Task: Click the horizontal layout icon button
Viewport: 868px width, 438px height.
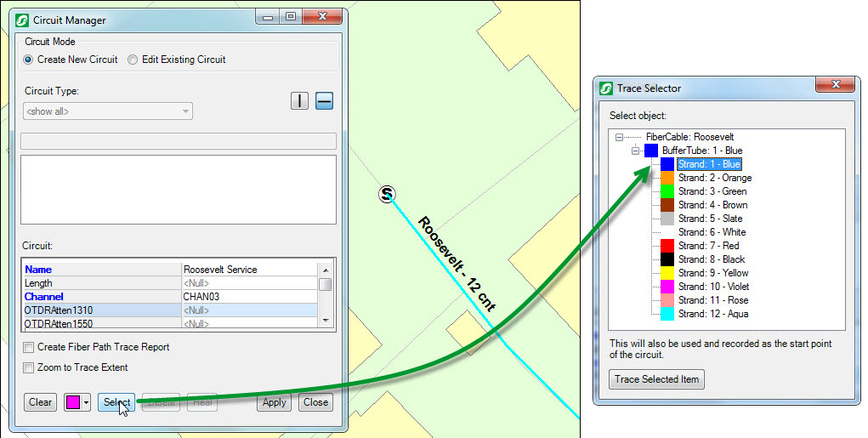Action: [325, 100]
